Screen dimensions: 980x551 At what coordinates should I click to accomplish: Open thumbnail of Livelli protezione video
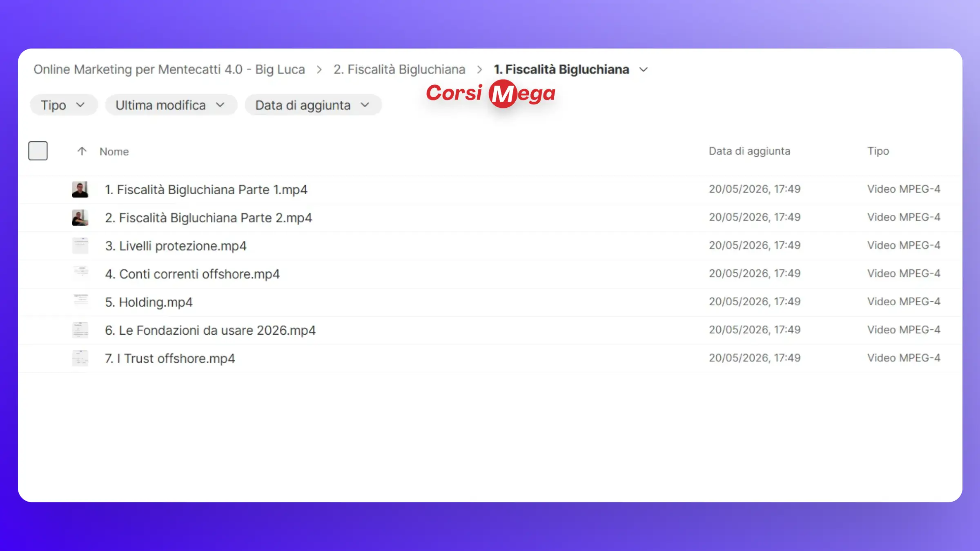coord(80,246)
